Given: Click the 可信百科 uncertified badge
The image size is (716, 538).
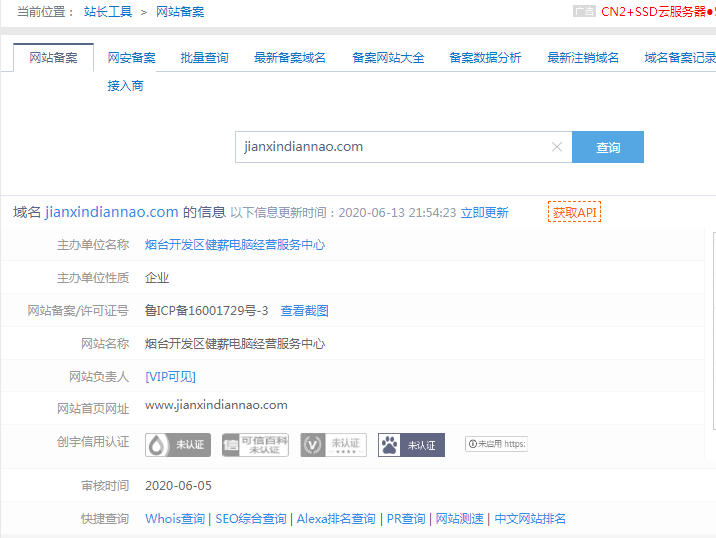Looking at the screenshot, I should [255, 445].
